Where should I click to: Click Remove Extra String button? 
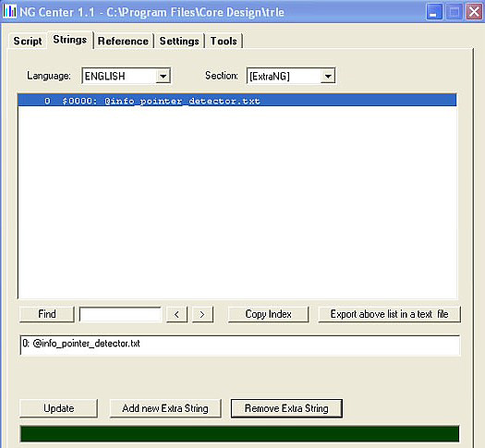pyautogui.click(x=286, y=408)
